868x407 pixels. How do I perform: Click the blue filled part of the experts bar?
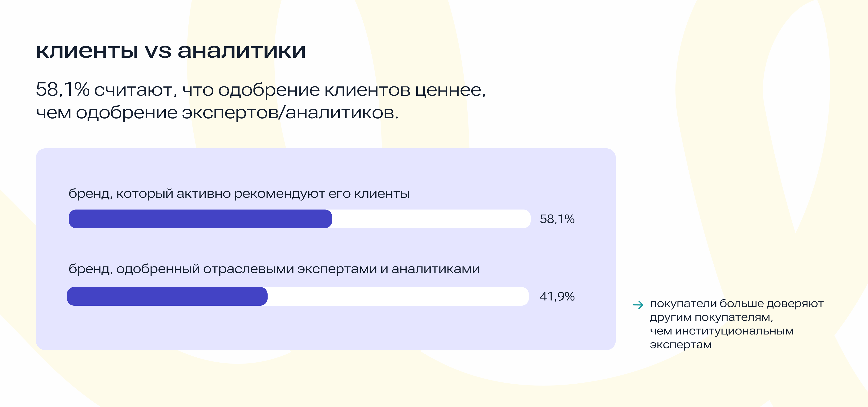[x=167, y=296]
